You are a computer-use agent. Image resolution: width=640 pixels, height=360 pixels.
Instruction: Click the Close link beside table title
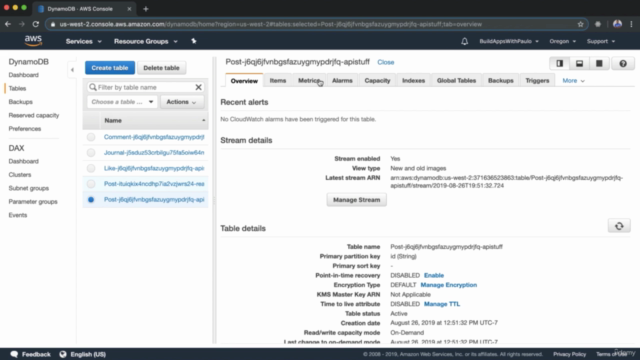(x=385, y=62)
